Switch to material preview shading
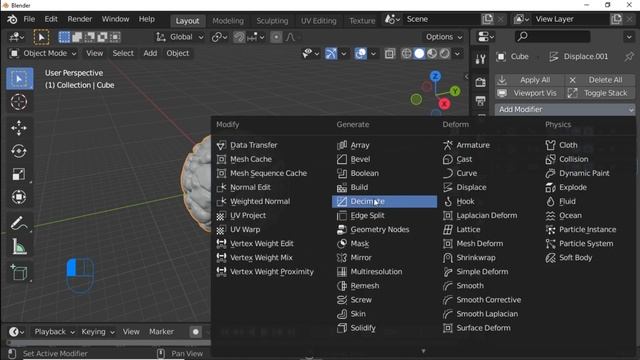 pyautogui.click(x=432, y=53)
